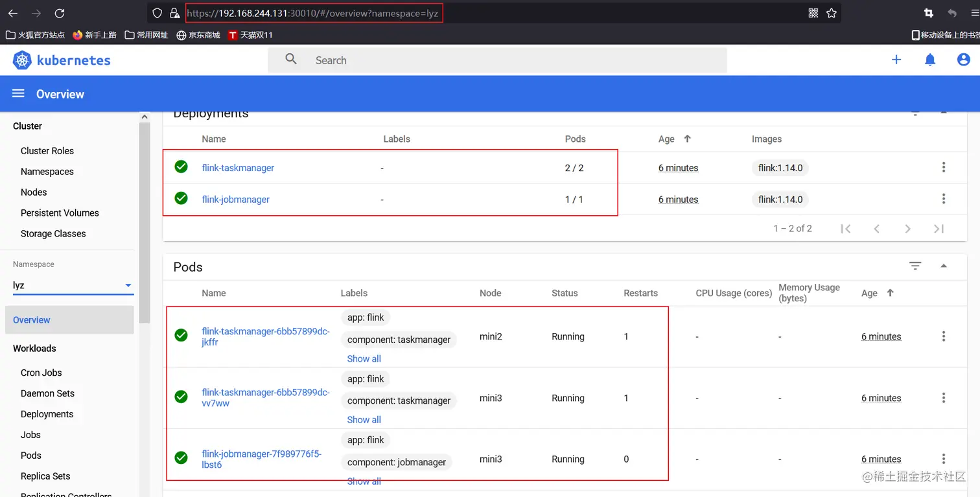
Task: Open the QR code icon in address bar
Action: pyautogui.click(x=813, y=13)
